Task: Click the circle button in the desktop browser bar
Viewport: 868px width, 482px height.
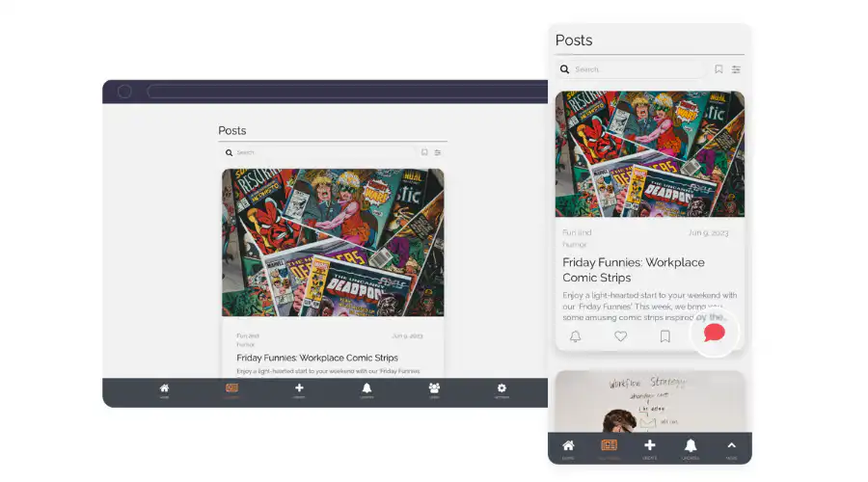Action: tap(124, 92)
